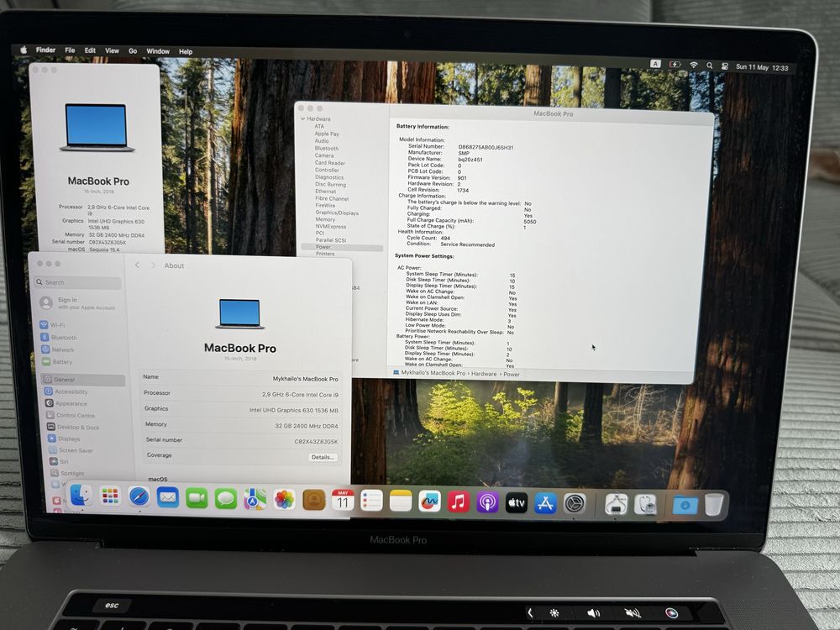Image resolution: width=840 pixels, height=630 pixels.
Task: Open Contacts from the Dock
Action: pyautogui.click(x=314, y=501)
